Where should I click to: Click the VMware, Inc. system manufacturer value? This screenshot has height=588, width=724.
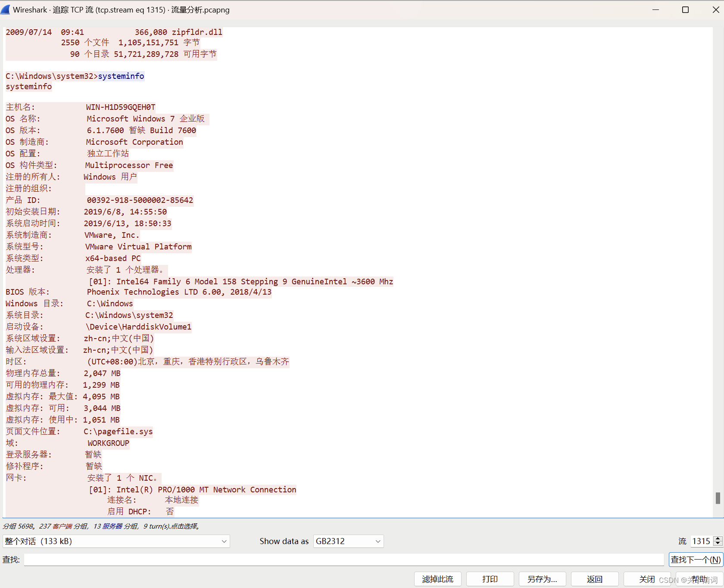coord(112,235)
